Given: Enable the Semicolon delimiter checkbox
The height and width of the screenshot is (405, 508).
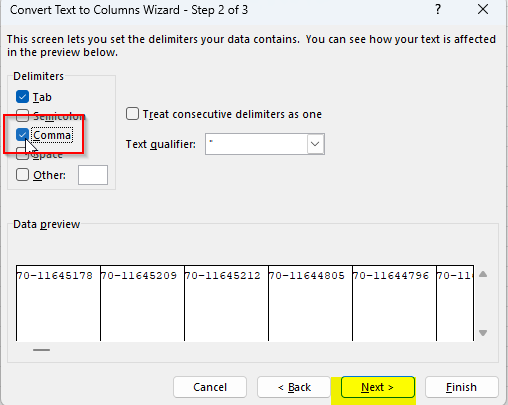Looking at the screenshot, I should (x=22, y=116).
